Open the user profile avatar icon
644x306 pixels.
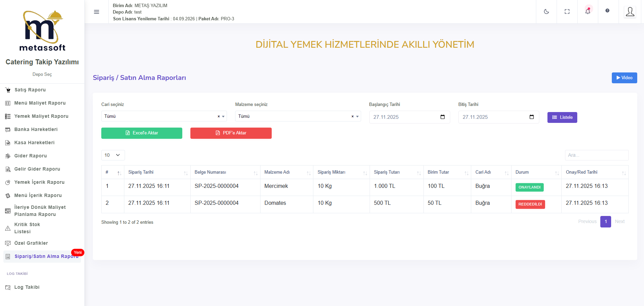[x=630, y=12]
